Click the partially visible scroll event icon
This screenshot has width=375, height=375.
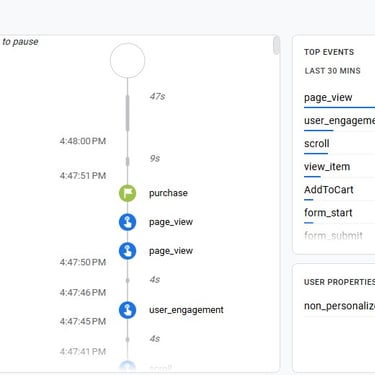(x=127, y=366)
